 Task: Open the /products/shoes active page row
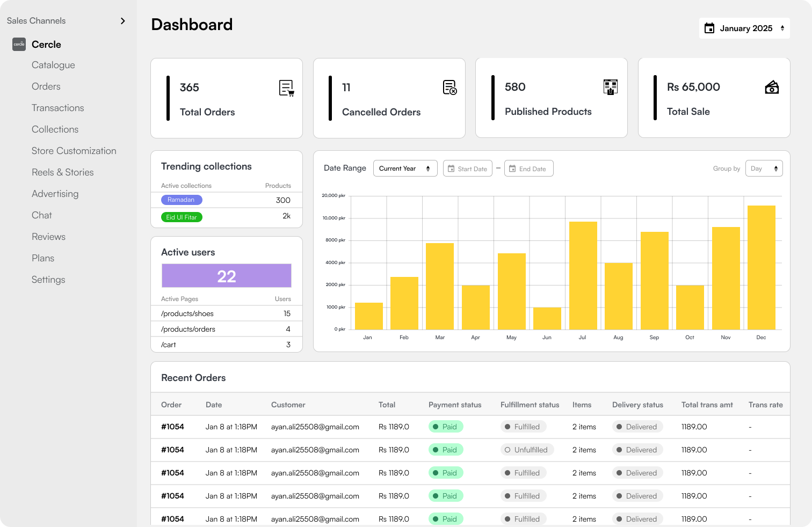pos(187,314)
